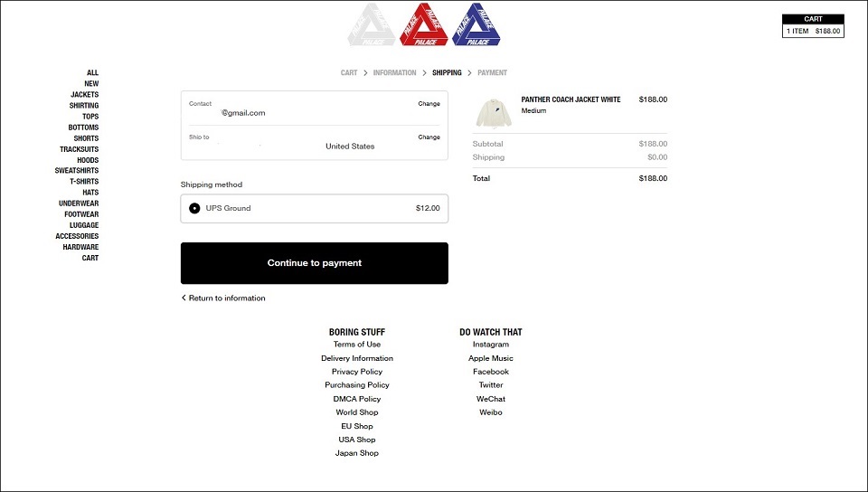This screenshot has width=868, height=492.
Task: Browse the LUGGAGE category
Action: click(84, 225)
